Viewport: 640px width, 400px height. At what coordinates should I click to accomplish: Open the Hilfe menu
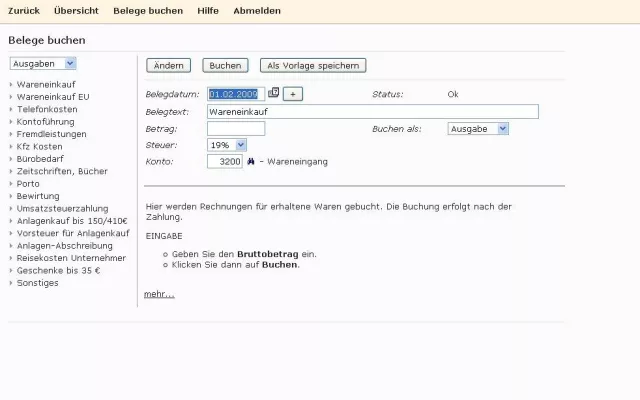tap(208, 11)
